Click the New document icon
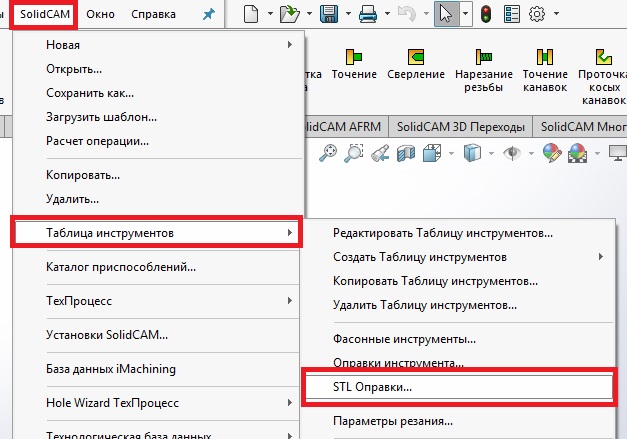This screenshot has height=439, width=627. point(251,14)
